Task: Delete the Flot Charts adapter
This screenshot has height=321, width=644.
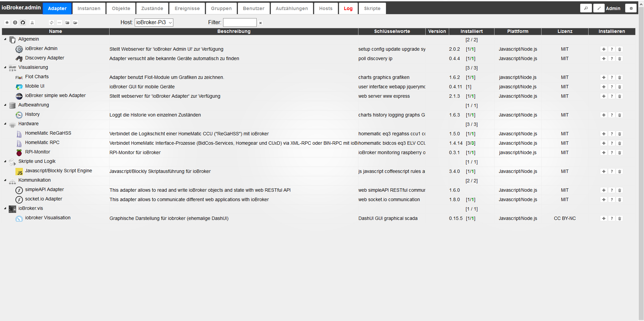Action: point(620,77)
